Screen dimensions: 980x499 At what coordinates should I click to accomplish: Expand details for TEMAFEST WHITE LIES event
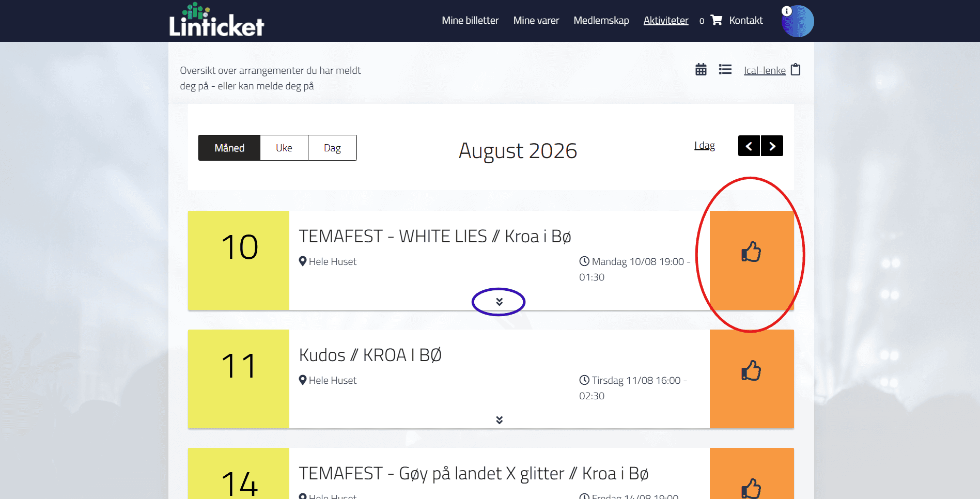pyautogui.click(x=499, y=302)
